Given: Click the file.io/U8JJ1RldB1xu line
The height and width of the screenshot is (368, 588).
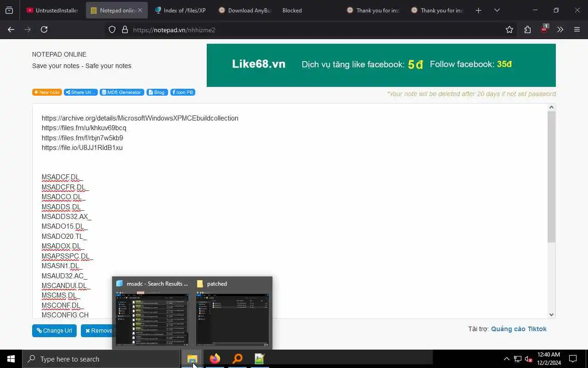Looking at the screenshot, I should pyautogui.click(x=82, y=148).
